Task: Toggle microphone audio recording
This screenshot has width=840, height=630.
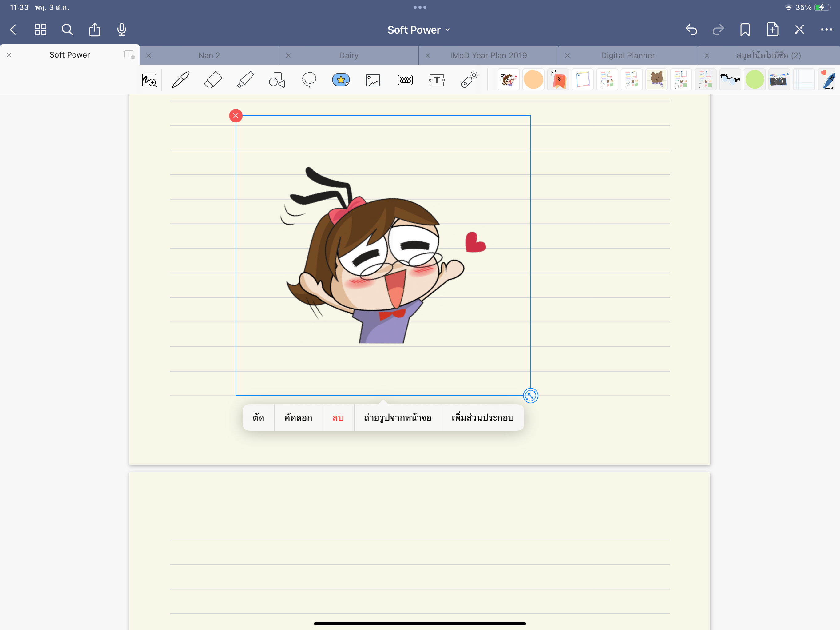Action: tap(121, 30)
